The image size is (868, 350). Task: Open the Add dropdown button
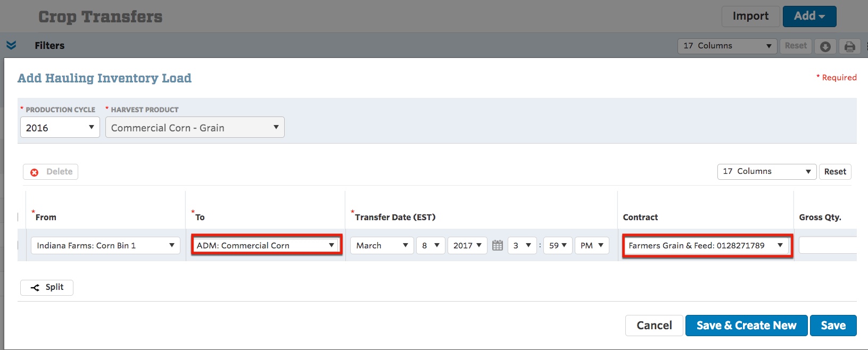[809, 16]
